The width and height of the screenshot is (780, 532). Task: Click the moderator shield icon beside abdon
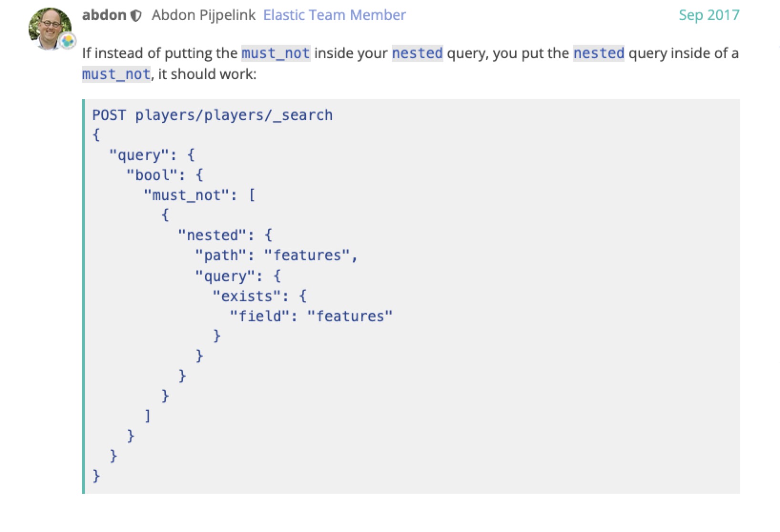click(136, 16)
